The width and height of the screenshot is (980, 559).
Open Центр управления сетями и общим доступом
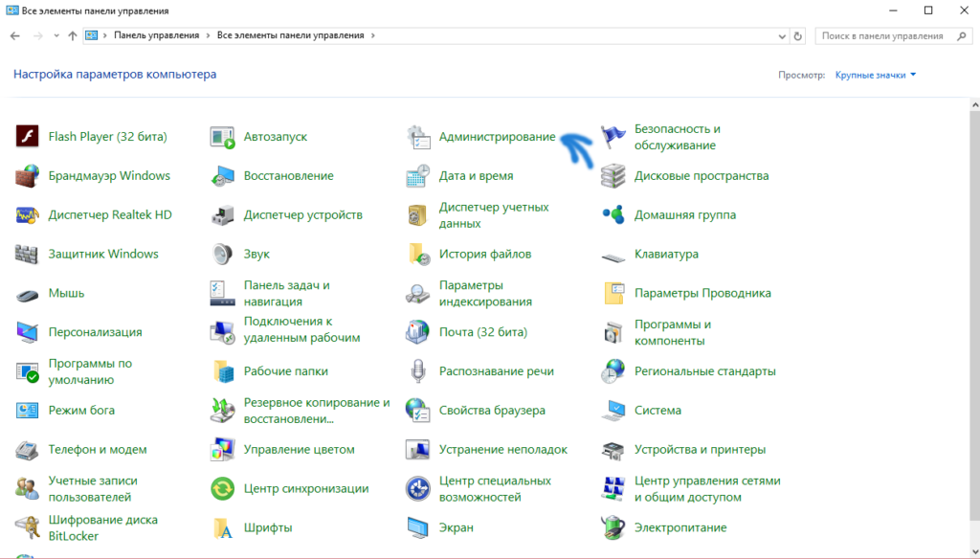(707, 488)
